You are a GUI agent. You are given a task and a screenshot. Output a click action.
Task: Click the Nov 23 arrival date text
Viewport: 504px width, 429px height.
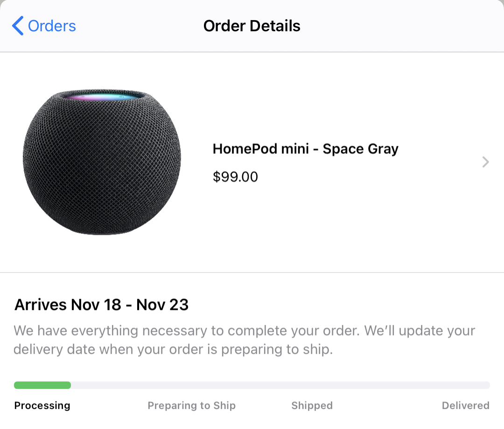click(162, 304)
